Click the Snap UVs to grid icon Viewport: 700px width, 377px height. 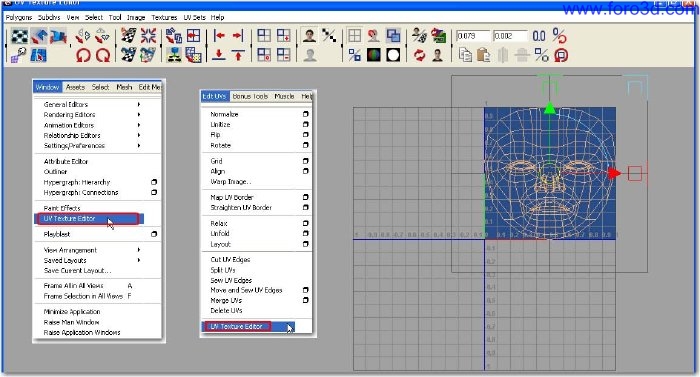[193, 36]
